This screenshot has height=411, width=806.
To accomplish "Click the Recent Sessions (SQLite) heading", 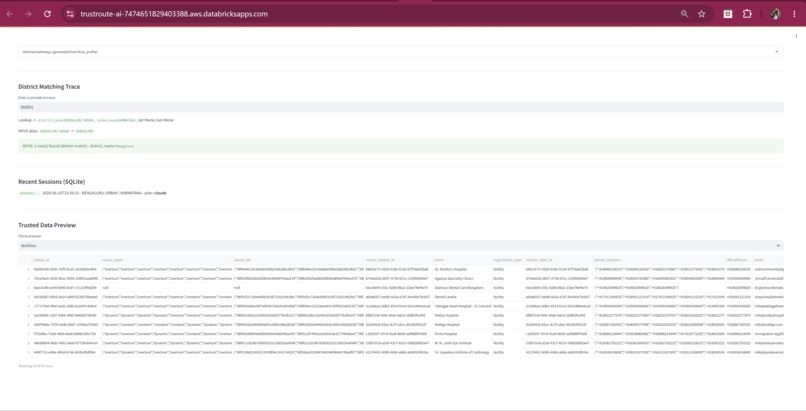I will [51, 182].
